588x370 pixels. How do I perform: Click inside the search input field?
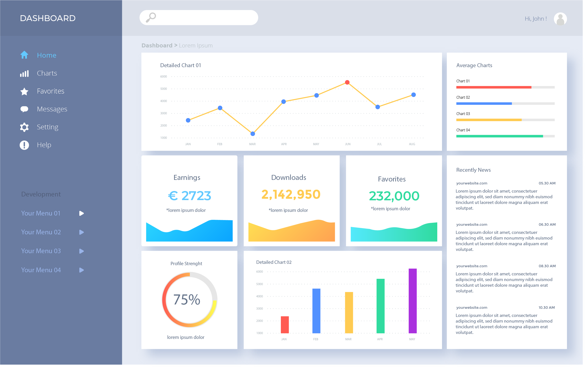click(x=203, y=17)
